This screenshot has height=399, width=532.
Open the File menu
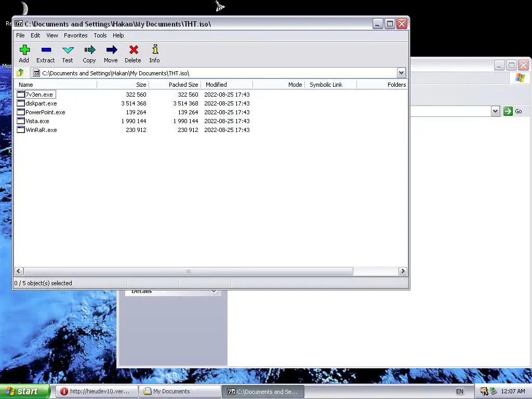(x=20, y=35)
